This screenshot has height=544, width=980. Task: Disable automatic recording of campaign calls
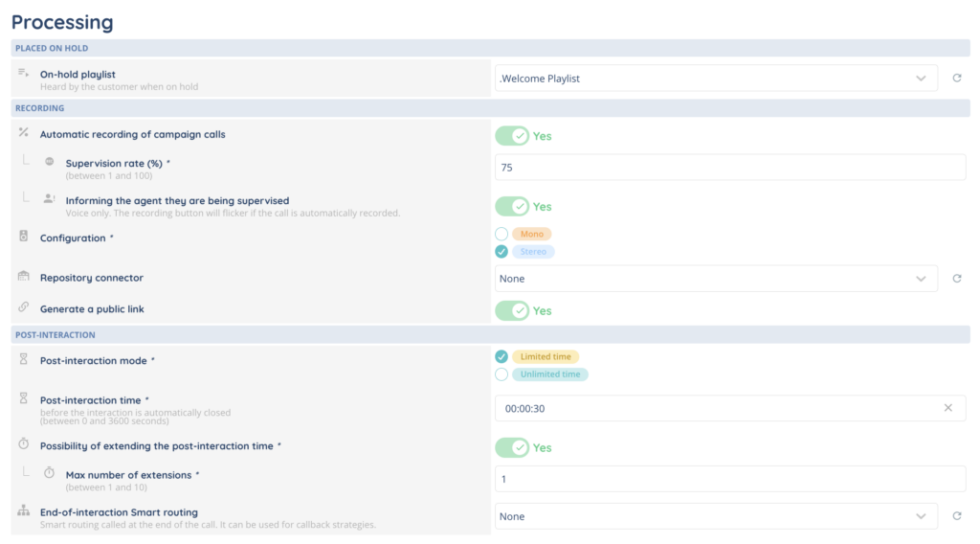click(x=512, y=136)
